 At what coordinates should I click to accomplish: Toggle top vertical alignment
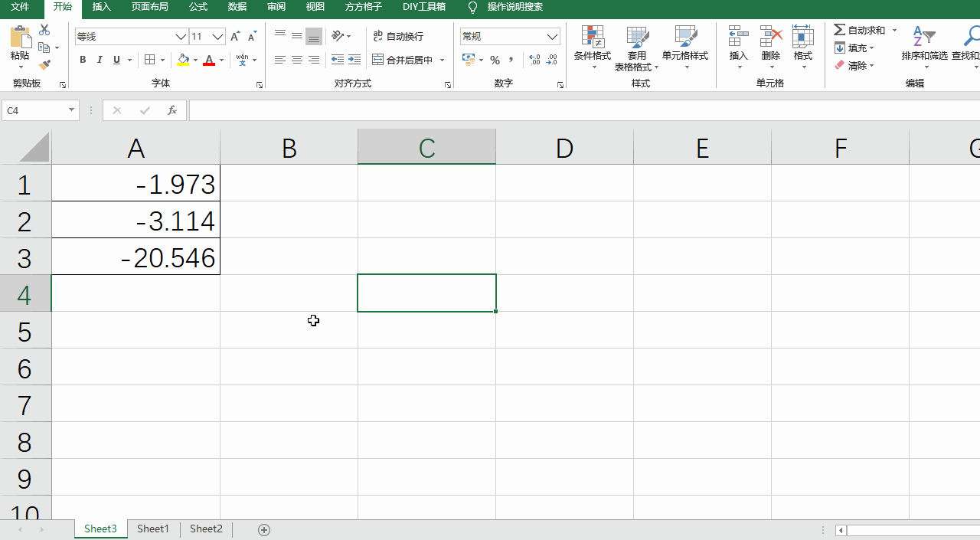(x=280, y=36)
